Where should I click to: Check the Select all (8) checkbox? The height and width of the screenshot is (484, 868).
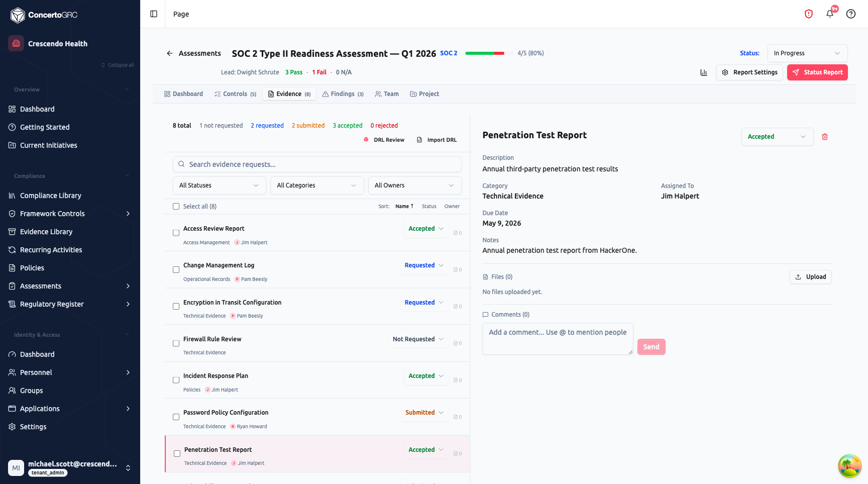click(176, 207)
